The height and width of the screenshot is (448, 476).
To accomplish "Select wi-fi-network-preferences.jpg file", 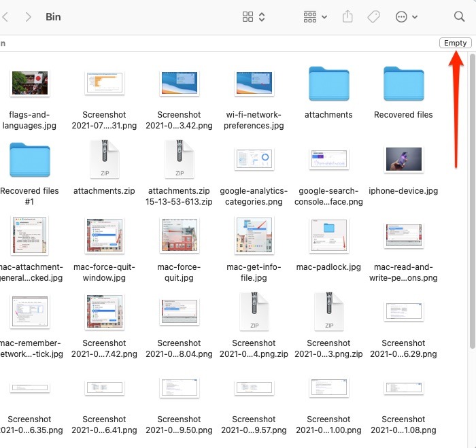I will click(x=254, y=83).
